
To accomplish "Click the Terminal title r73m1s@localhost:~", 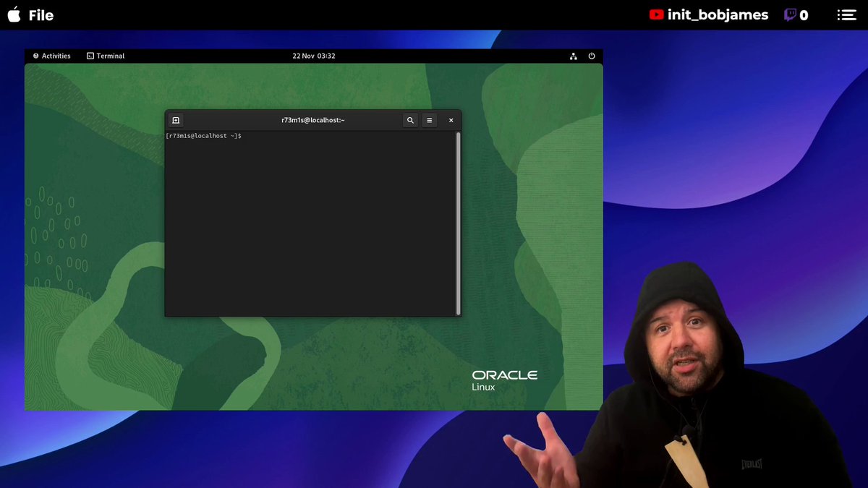I will (313, 120).
